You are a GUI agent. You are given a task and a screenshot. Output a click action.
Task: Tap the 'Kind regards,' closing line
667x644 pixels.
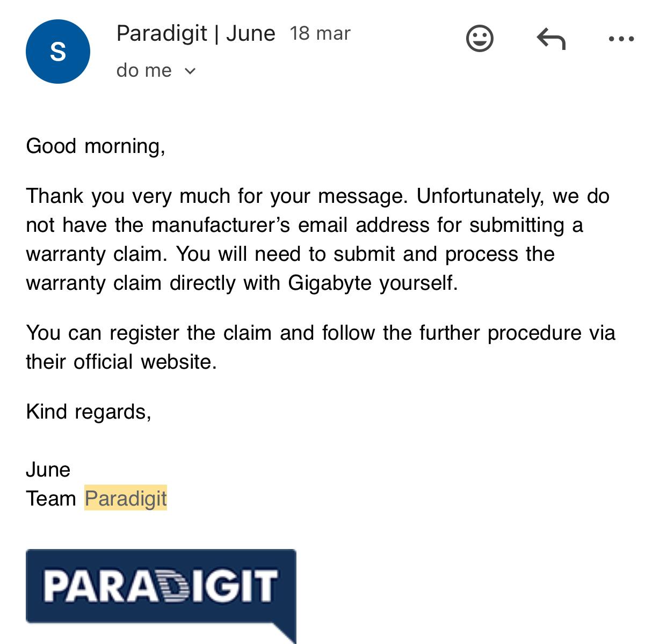[89, 412]
